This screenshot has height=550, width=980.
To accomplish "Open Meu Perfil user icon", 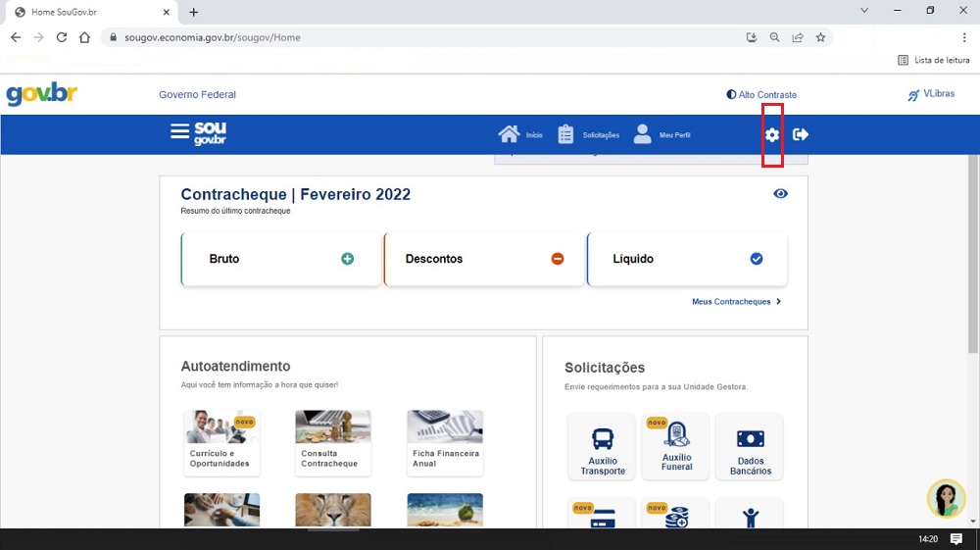I will point(642,134).
